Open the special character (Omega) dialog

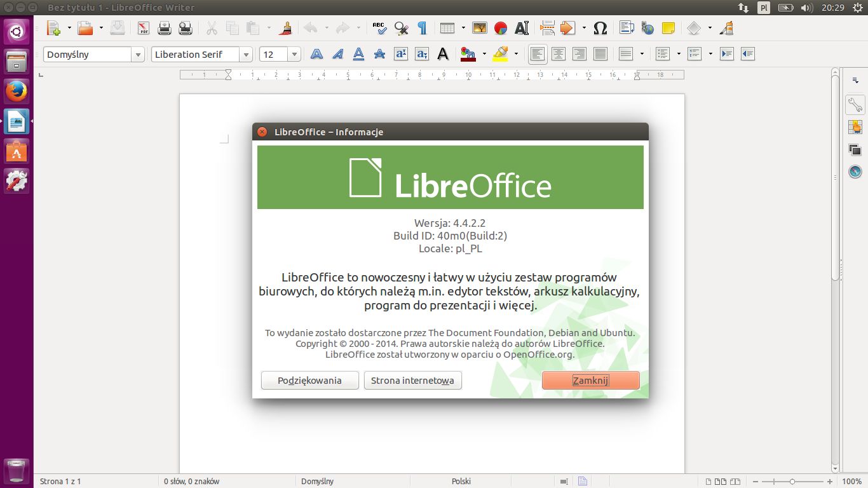coord(600,28)
